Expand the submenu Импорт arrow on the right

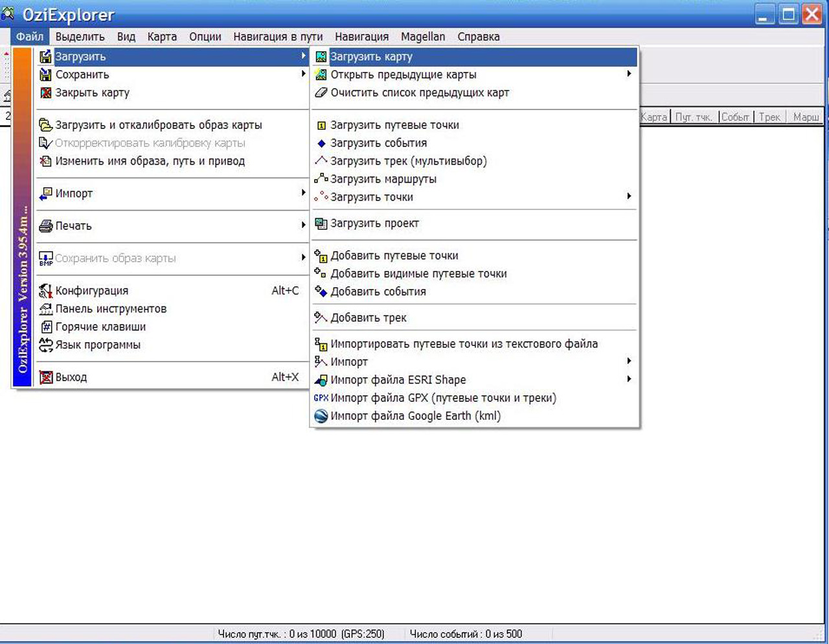tap(629, 361)
